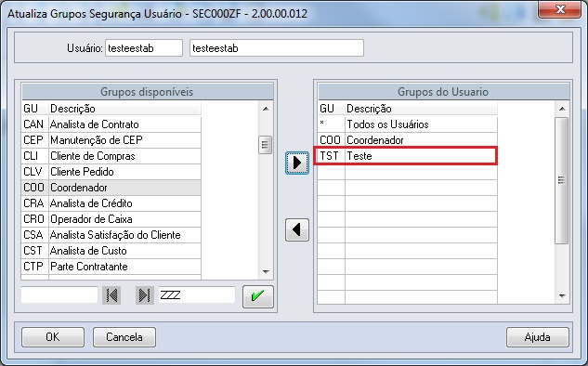
Task: Select TST Teste in user groups
Action: pyautogui.click(x=408, y=156)
